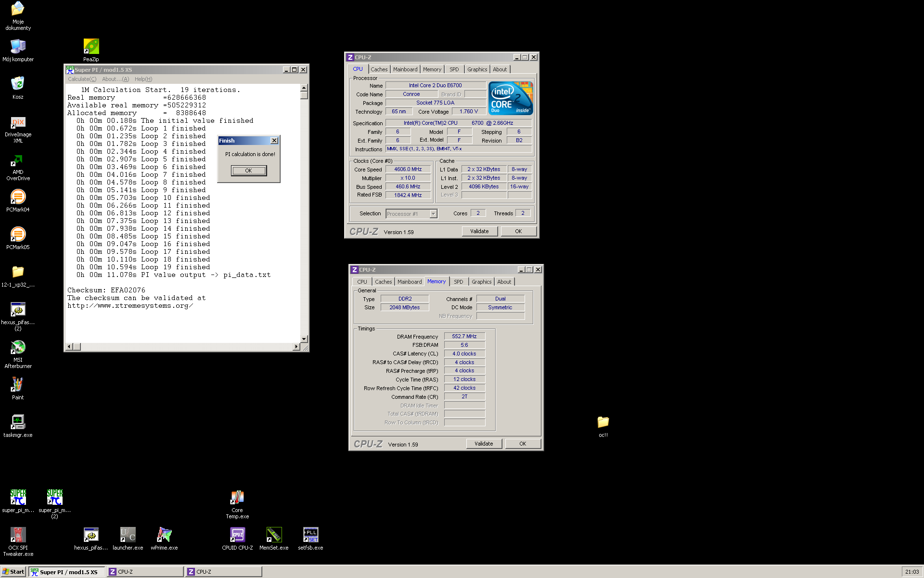The image size is (924, 578).
Task: Open the PeaZip desktop shortcut
Action: point(91,50)
